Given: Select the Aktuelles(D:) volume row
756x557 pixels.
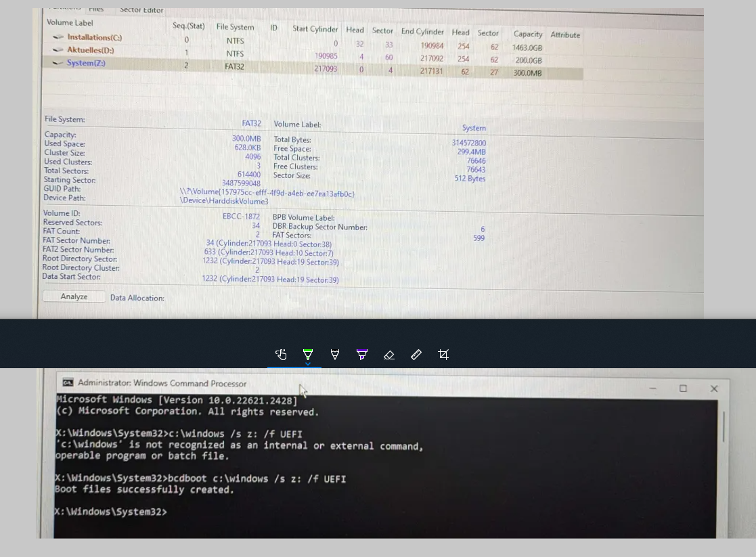Looking at the screenshot, I should [x=313, y=55].
